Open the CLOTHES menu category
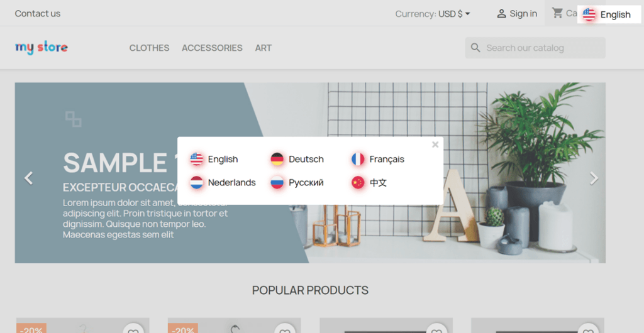The height and width of the screenshot is (333, 644). point(149,48)
